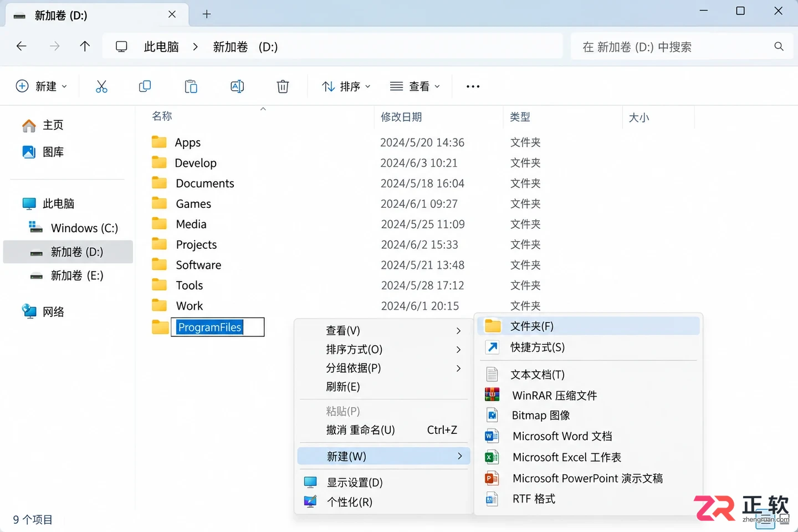This screenshot has height=532, width=798.
Task: Click the Delete trash icon
Action: [283, 86]
